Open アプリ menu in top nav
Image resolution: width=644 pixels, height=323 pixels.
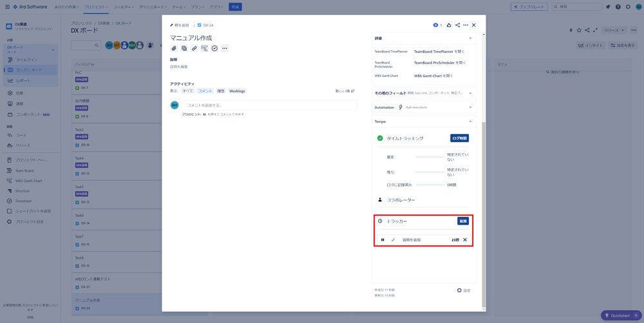point(216,7)
